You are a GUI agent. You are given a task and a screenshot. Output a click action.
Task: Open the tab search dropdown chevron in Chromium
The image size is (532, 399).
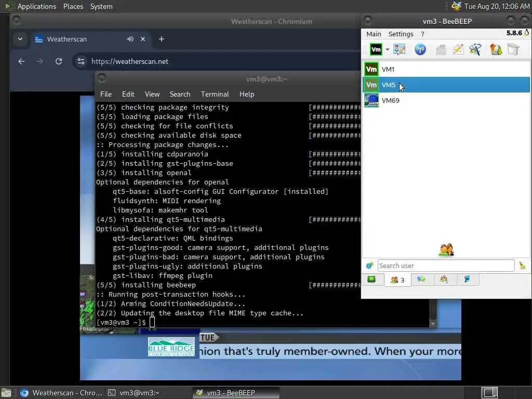pyautogui.click(x=20, y=39)
